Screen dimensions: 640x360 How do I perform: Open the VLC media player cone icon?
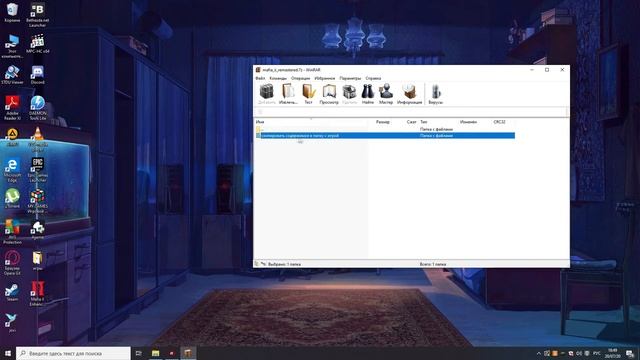[38, 139]
